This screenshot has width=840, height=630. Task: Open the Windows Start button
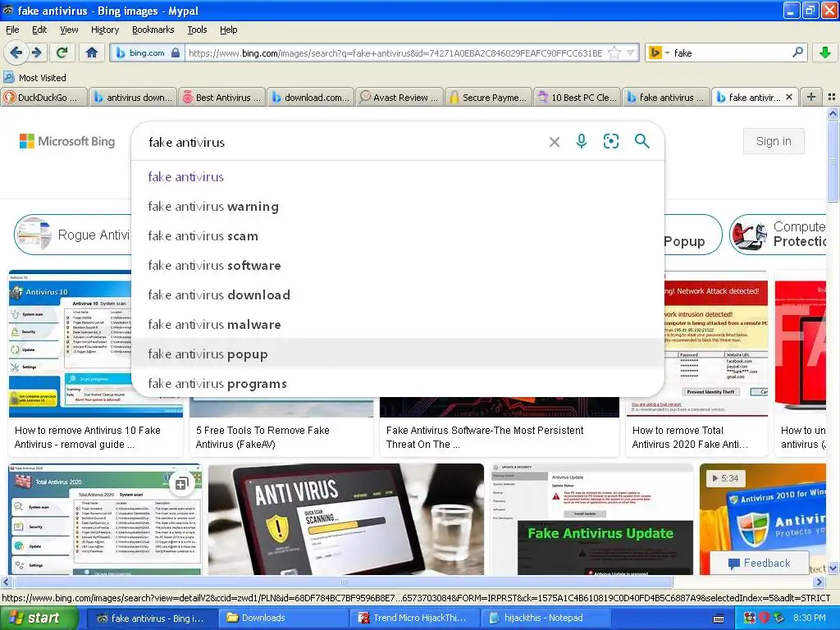pos(39,618)
